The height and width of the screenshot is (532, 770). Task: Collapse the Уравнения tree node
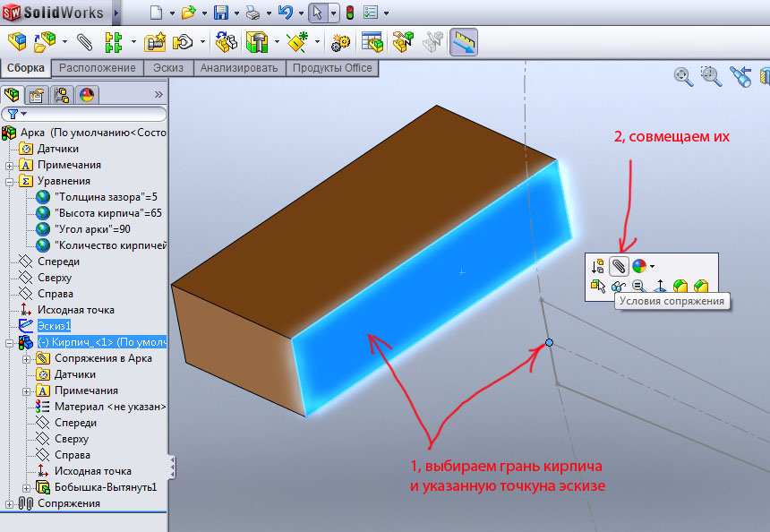[x=10, y=181]
